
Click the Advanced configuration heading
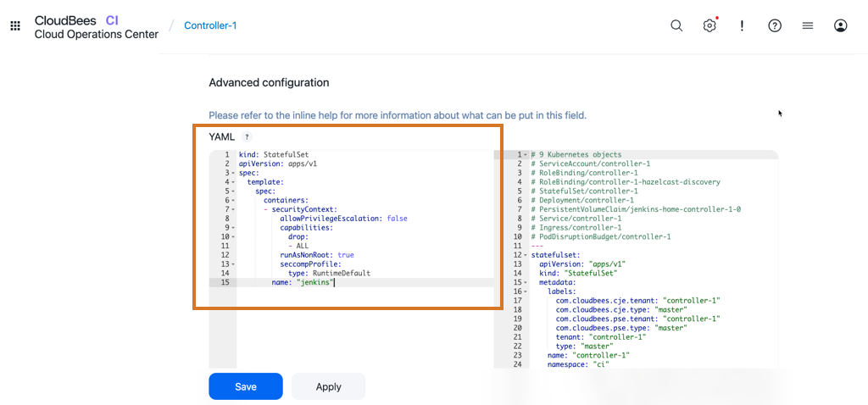(x=269, y=82)
